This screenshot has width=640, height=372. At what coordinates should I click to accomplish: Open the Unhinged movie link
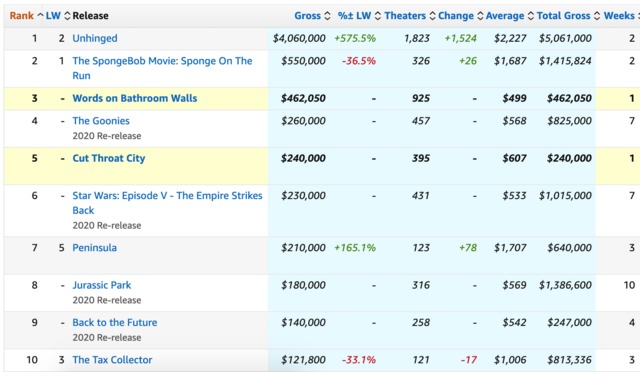coord(95,38)
